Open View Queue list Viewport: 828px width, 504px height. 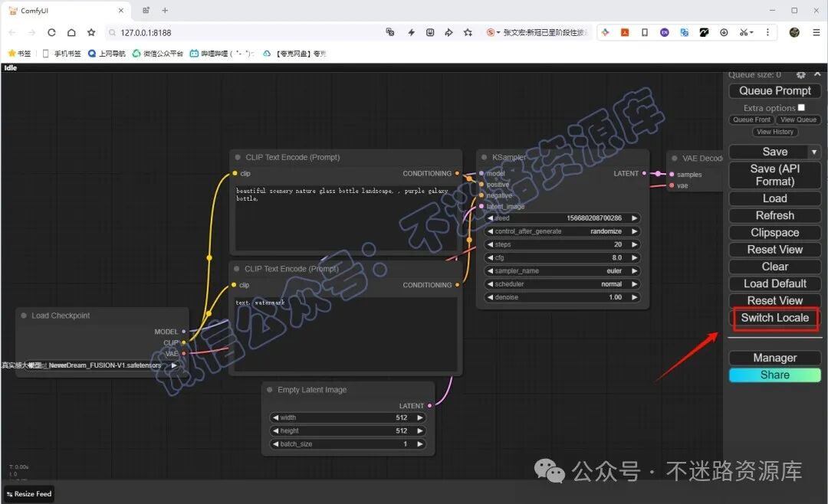pyautogui.click(x=798, y=119)
